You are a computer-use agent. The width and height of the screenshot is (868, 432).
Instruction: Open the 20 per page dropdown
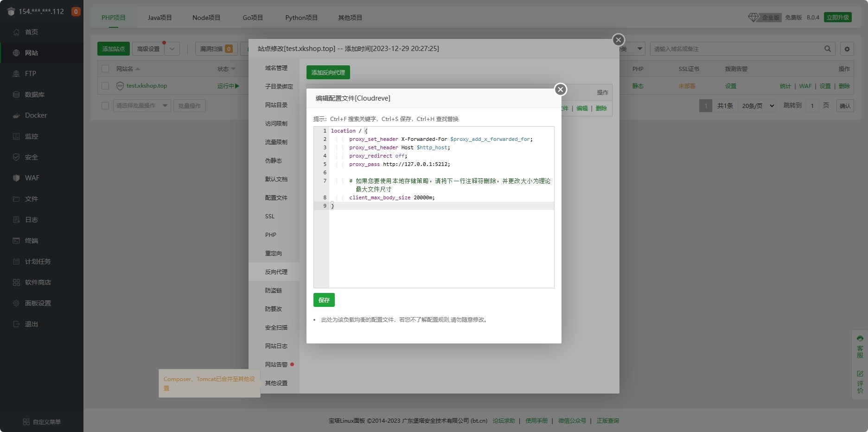758,106
